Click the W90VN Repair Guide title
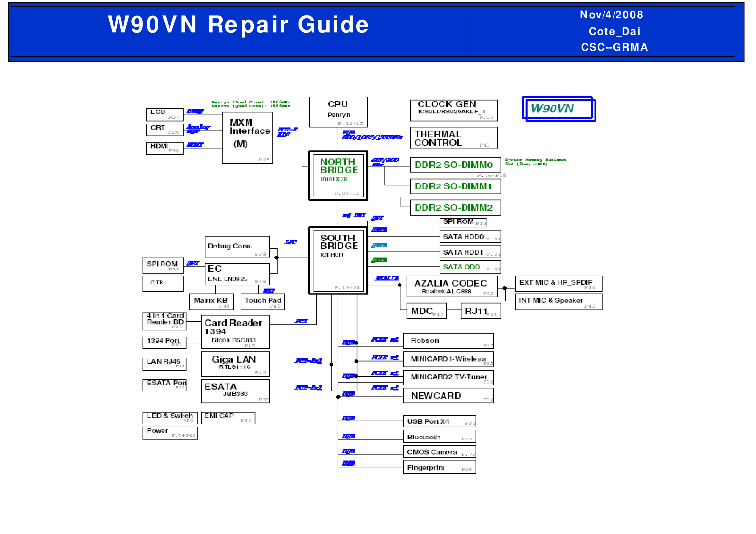756x534 pixels. coord(238,25)
